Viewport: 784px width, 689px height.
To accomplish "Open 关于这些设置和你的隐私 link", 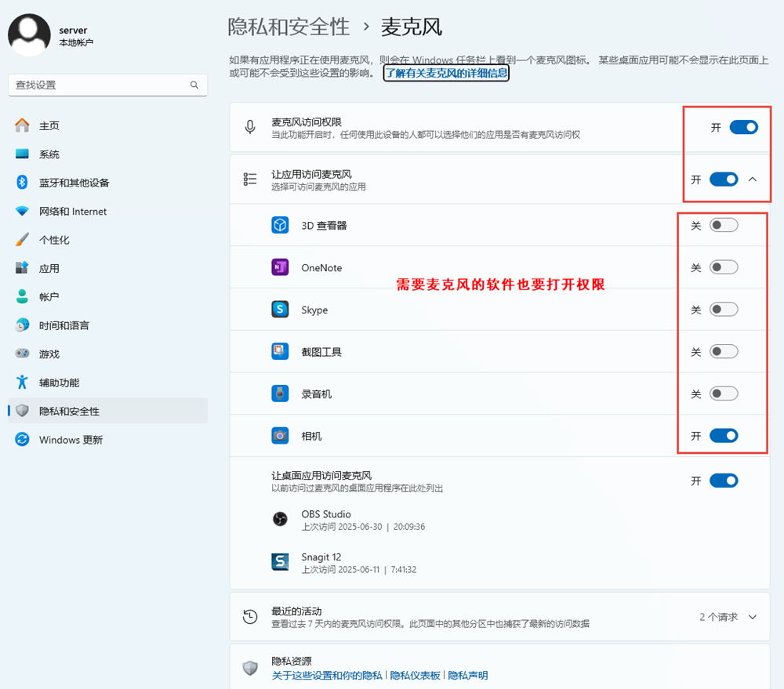I will pyautogui.click(x=326, y=676).
